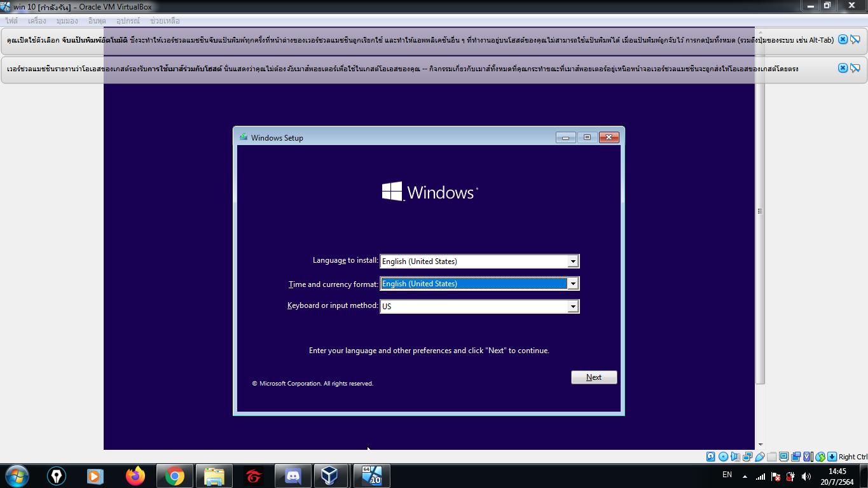Click the EN input language indicator
The height and width of the screenshot is (488, 868).
pos(727,475)
